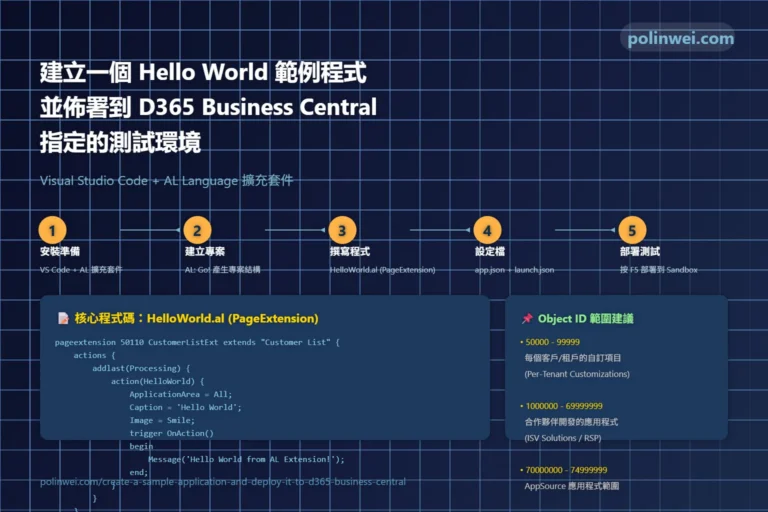768x512 pixels.
Task: Click the ApplicationArea = All; code line
Action: tap(181, 394)
